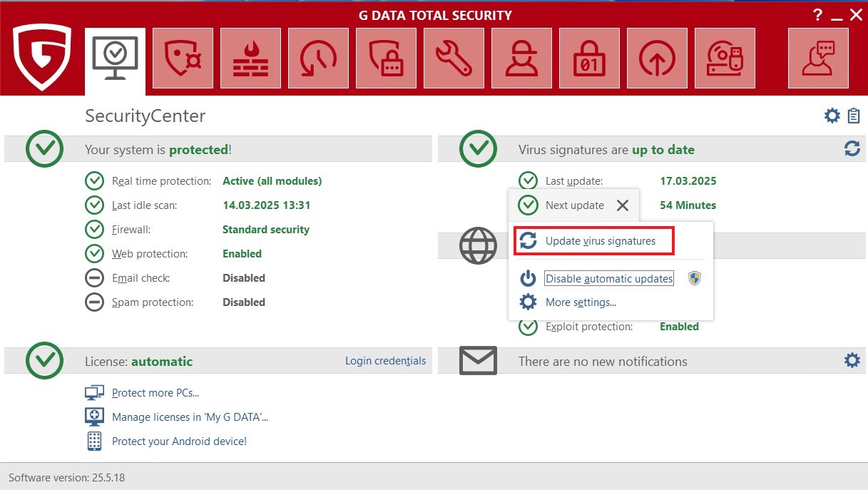This screenshot has width=868, height=490.
Task: Open the support chat person icon
Action: (818, 58)
